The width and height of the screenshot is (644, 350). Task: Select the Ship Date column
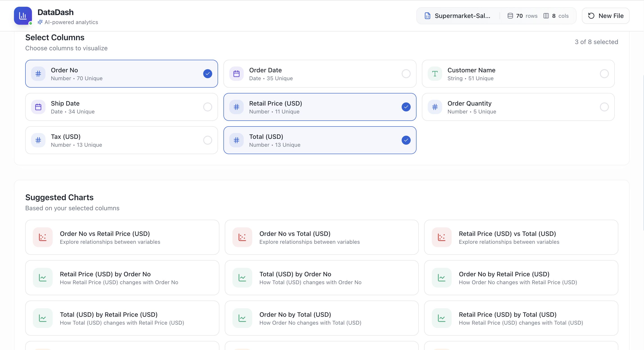click(122, 107)
